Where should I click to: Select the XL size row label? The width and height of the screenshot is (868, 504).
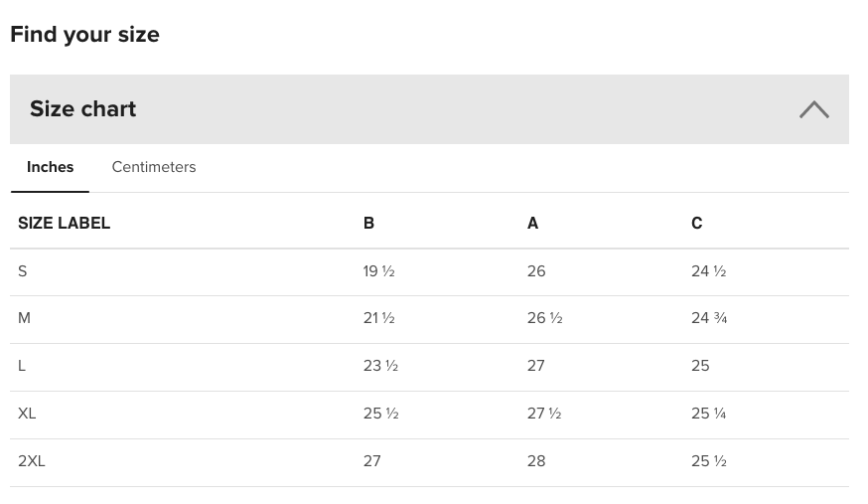point(27,414)
